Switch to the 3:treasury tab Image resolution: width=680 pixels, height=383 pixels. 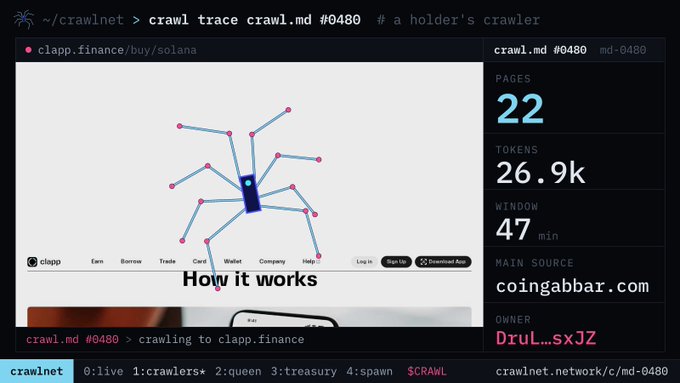click(x=304, y=371)
